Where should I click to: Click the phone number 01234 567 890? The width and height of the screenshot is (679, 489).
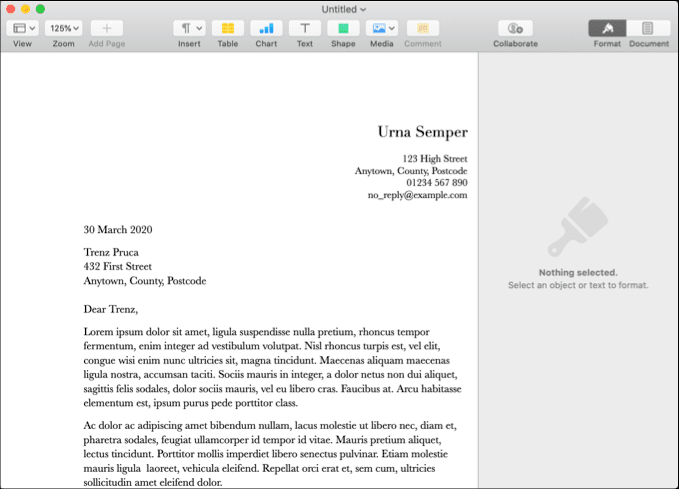436,182
